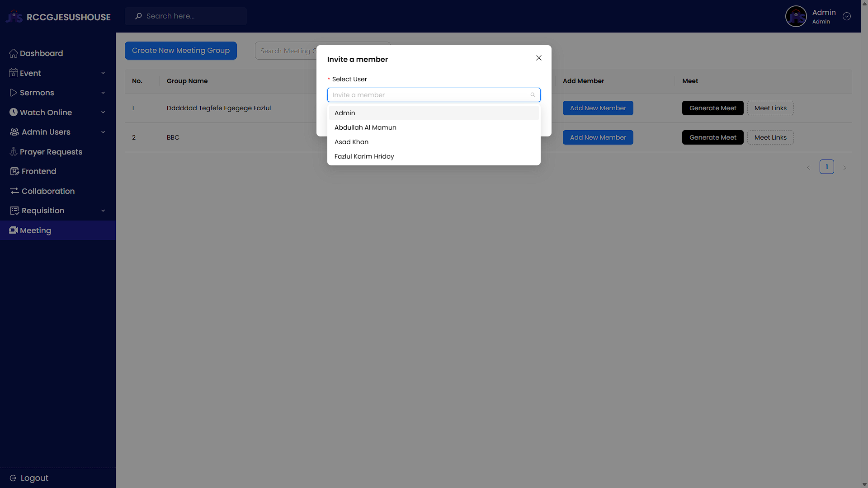Pick Asad Khan from dropdown options

(x=351, y=142)
